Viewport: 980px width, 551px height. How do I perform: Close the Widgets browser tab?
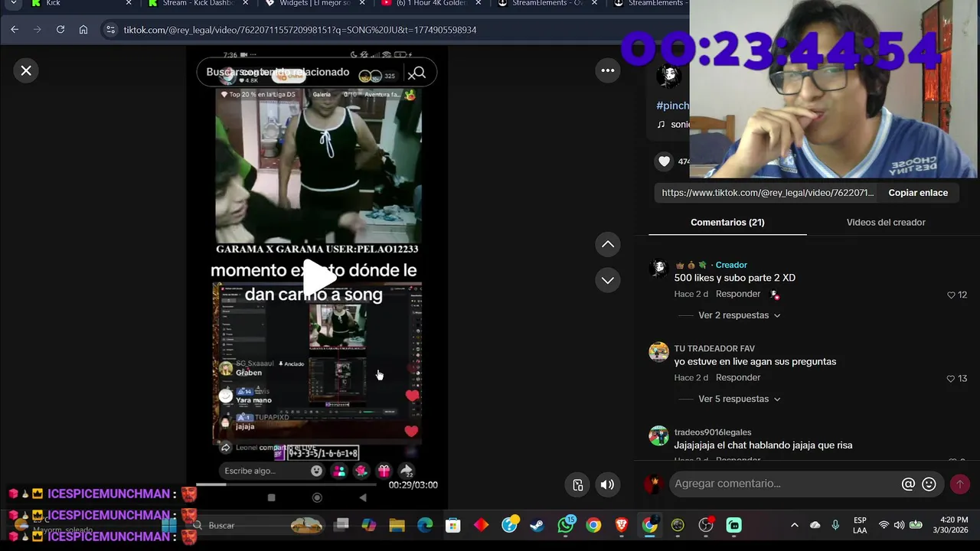(362, 3)
